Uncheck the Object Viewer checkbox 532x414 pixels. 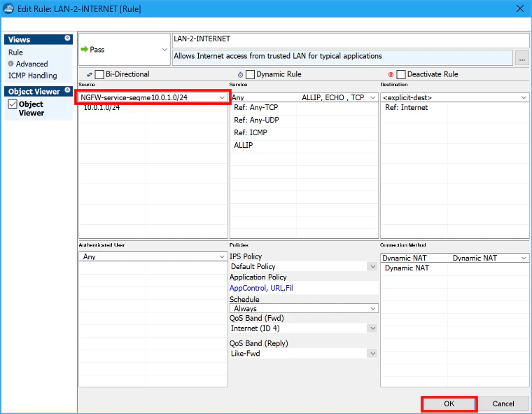click(13, 104)
